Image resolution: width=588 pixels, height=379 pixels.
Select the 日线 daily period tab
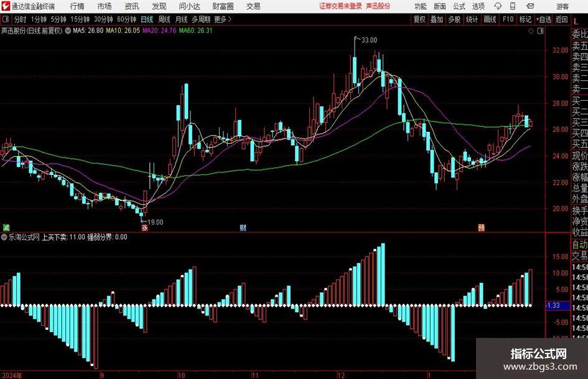coord(147,19)
